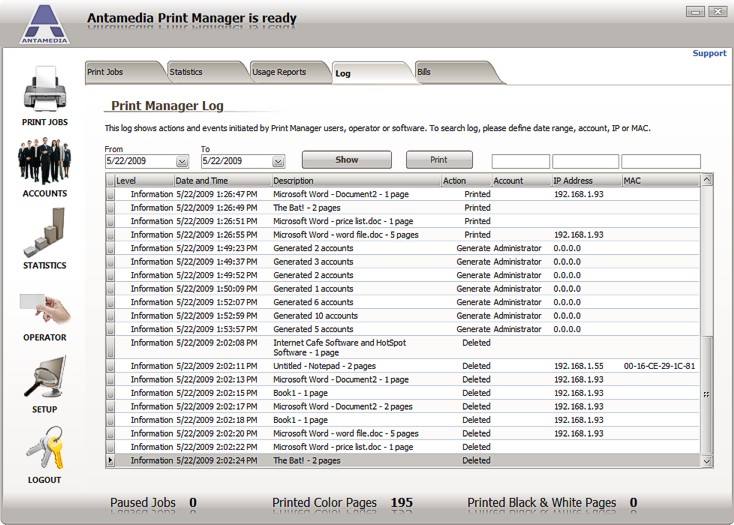Click the row selector of the 2:02:24 PM row
This screenshot has height=525, width=734.
[110, 461]
